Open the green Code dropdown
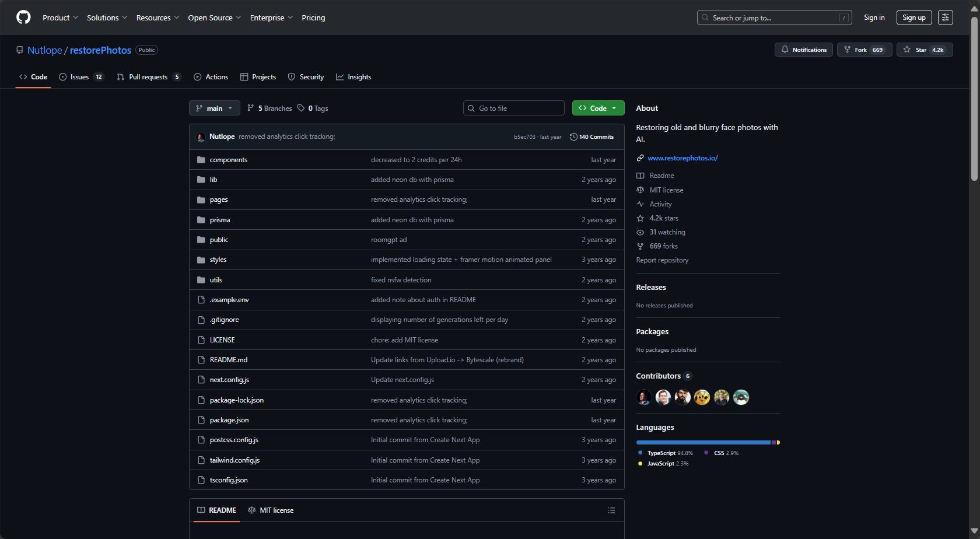The height and width of the screenshot is (539, 980). [x=598, y=108]
